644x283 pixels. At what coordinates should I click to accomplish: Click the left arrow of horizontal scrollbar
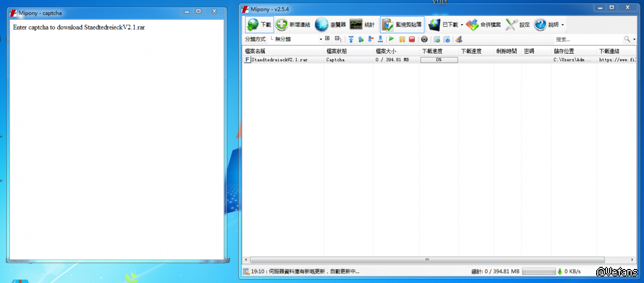point(246,260)
